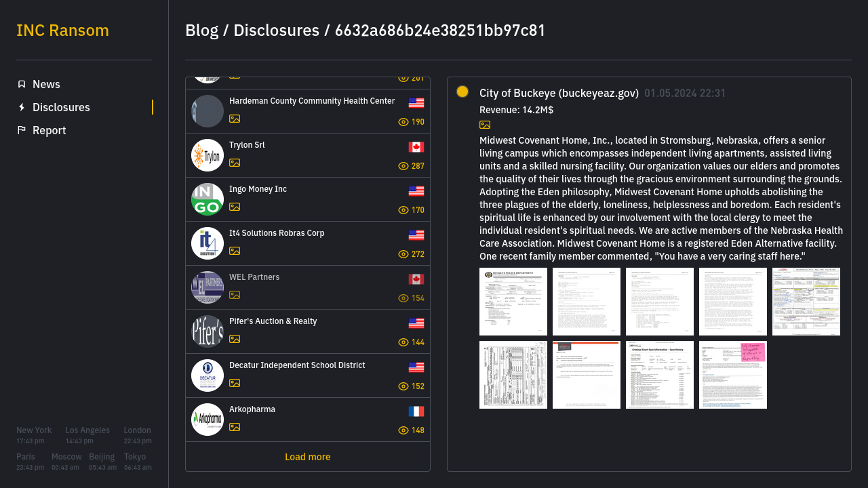Screen dimensions: 868x488
Task: Click the yellow status dot beside City of Buckeye
Action: [462, 91]
